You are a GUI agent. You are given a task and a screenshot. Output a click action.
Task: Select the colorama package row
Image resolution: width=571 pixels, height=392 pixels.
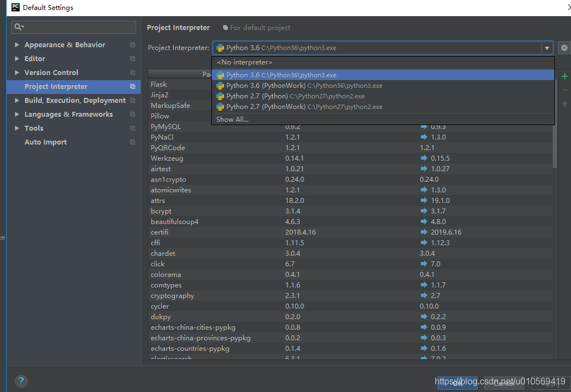(350, 274)
